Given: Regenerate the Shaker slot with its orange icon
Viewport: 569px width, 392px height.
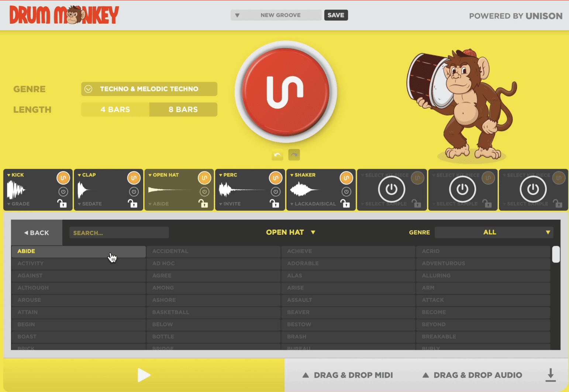Looking at the screenshot, I should pos(346,178).
